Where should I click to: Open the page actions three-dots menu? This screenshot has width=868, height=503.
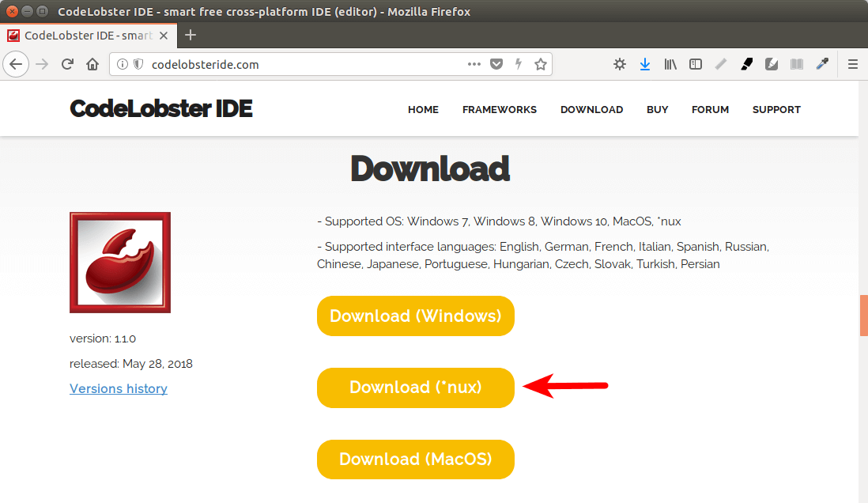point(474,65)
